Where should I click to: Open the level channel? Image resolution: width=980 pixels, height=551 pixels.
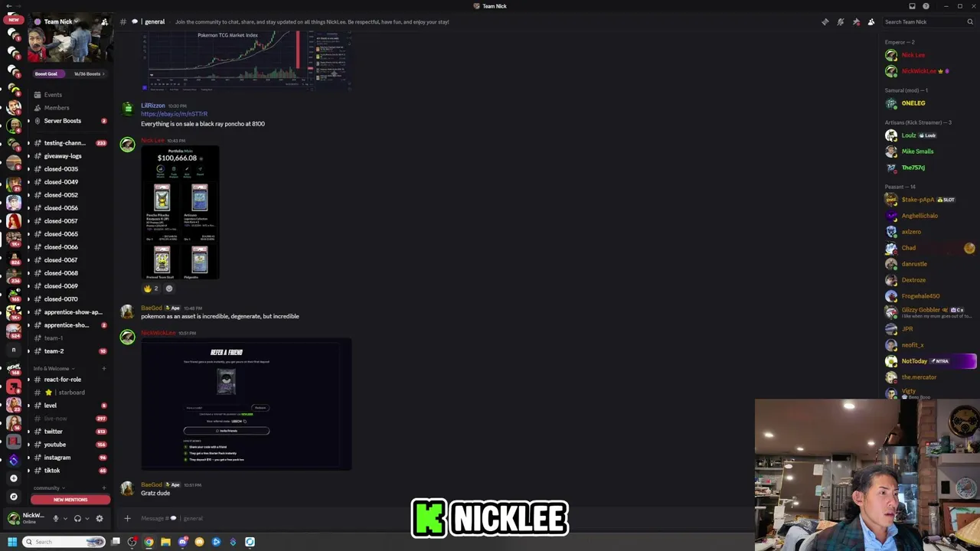(69, 406)
